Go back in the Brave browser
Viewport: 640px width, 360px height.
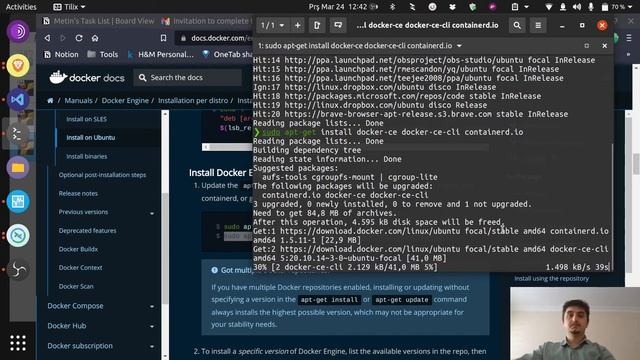point(47,38)
